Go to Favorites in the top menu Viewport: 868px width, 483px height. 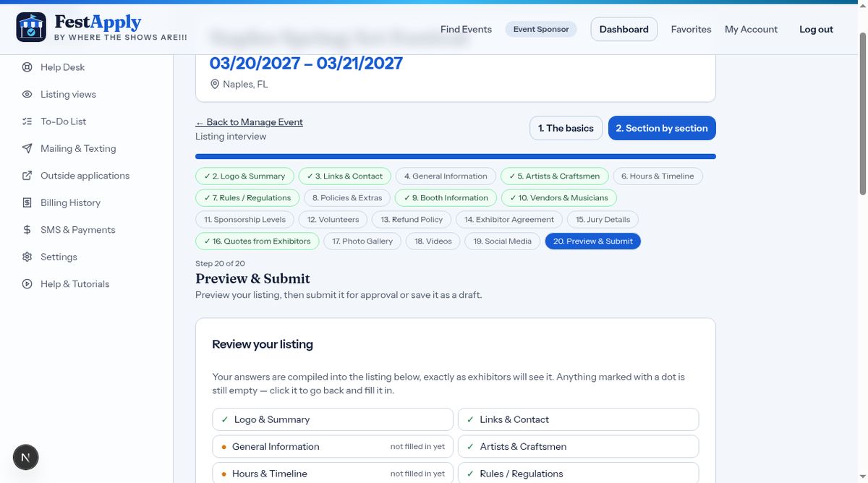pyautogui.click(x=691, y=29)
